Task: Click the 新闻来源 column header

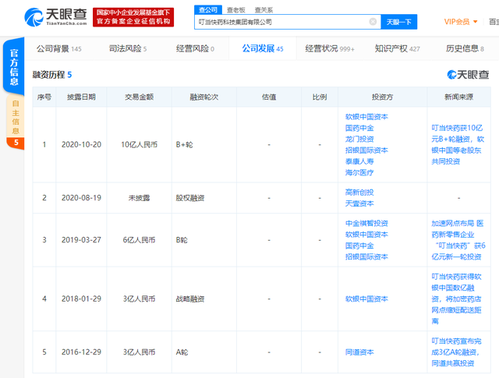Action: pyautogui.click(x=459, y=97)
